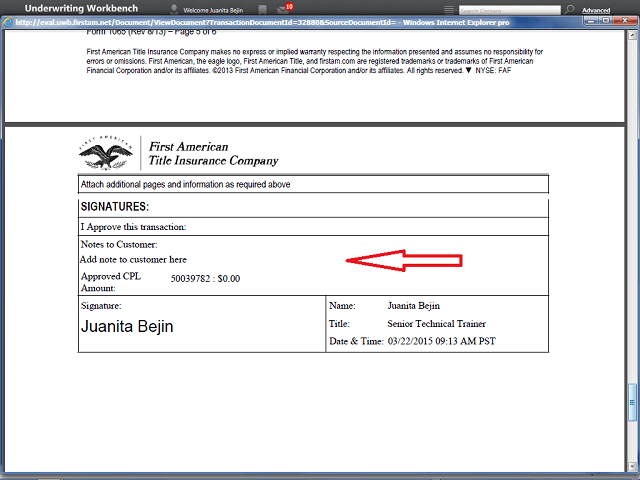
Task: Maximize the Internet Explorer document window
Action: (606, 20)
